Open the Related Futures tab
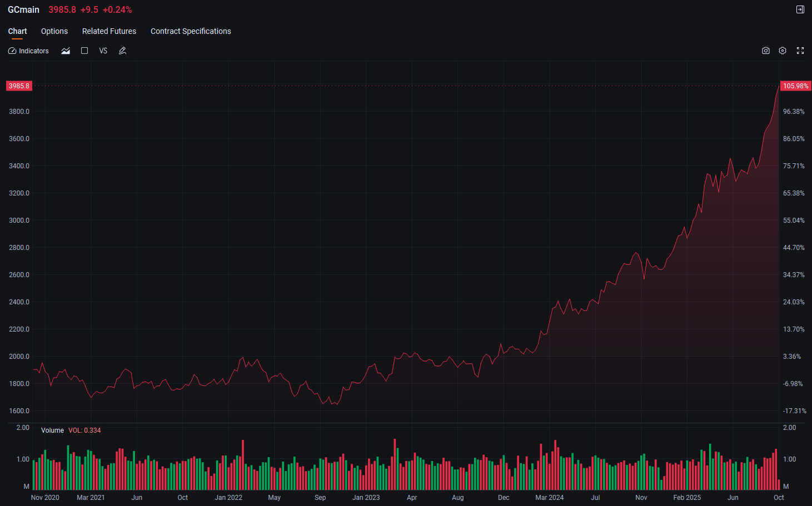812x506 pixels. point(109,31)
